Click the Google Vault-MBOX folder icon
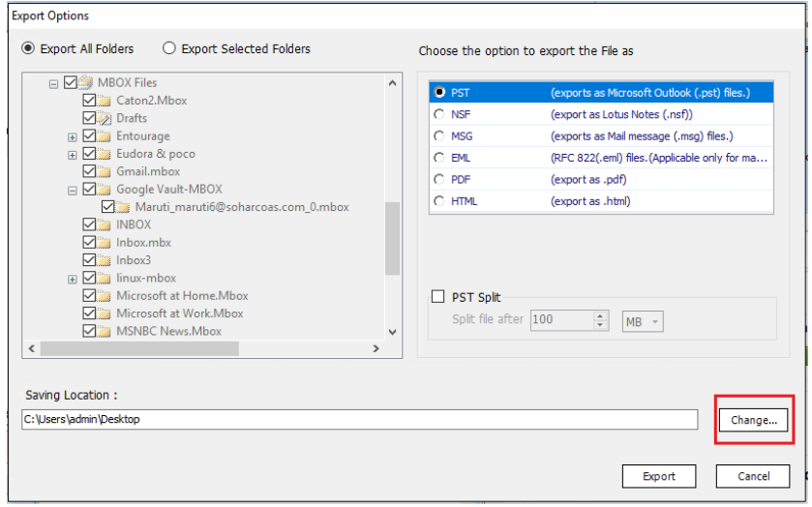Image resolution: width=812 pixels, height=507 pixels. [x=105, y=190]
